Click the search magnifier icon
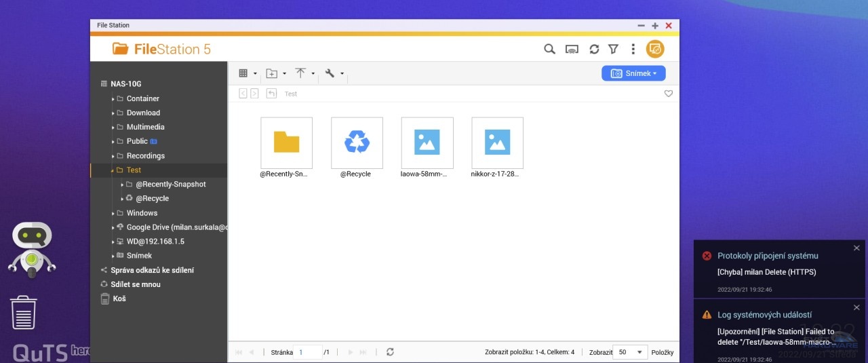This screenshot has height=363, width=868. 550,49
